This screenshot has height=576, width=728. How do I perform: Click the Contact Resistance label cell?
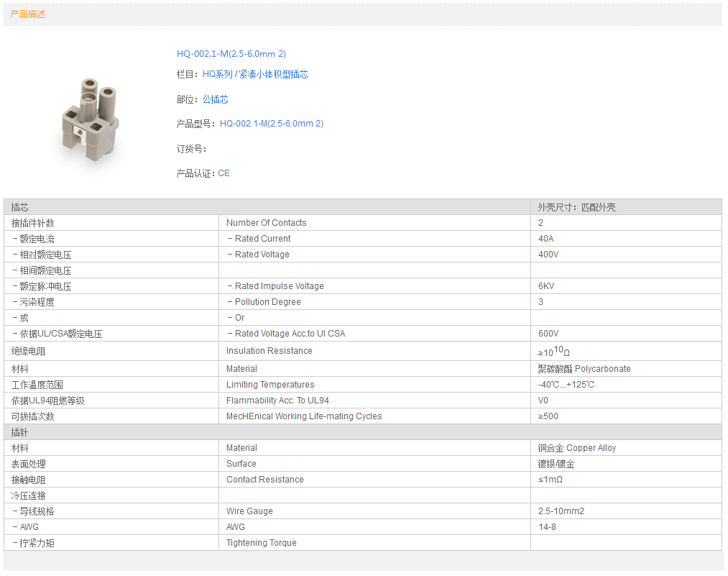(x=264, y=480)
